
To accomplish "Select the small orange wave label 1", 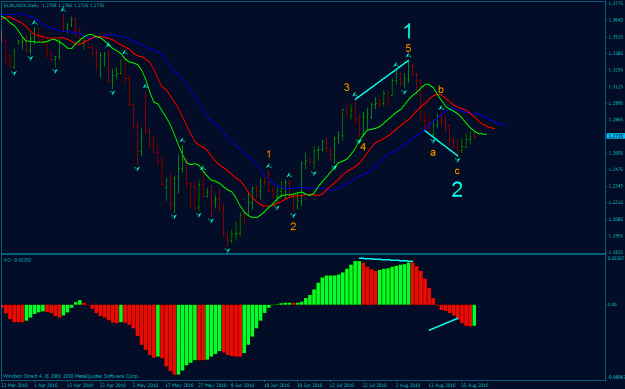I will pyautogui.click(x=269, y=154).
